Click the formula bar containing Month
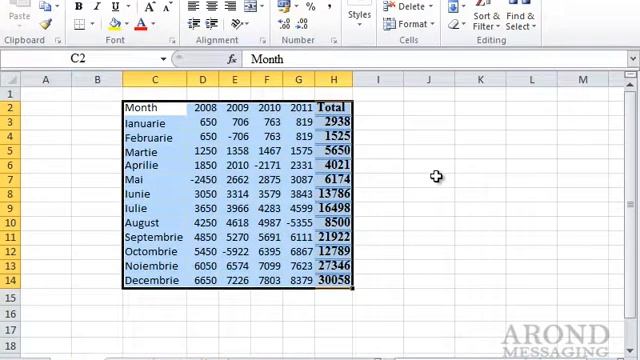Screen dimensions: 640x360 click(x=434, y=59)
